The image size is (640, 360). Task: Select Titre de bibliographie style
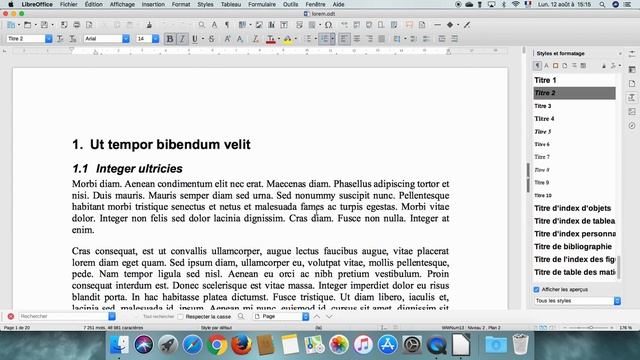click(574, 247)
